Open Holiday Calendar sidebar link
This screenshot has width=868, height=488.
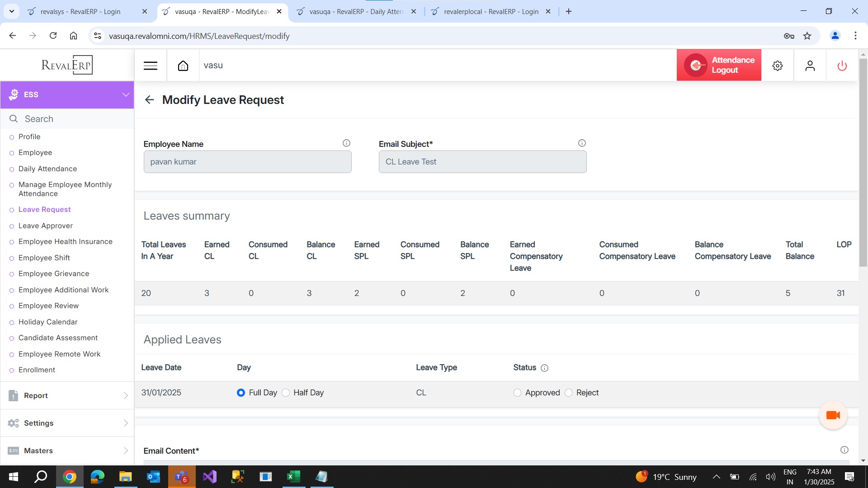48,322
